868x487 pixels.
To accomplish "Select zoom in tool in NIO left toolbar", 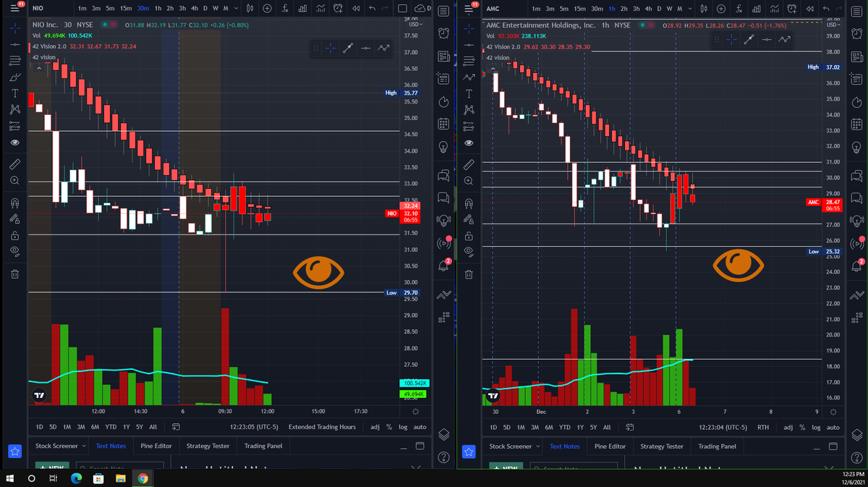I will click(x=14, y=181).
